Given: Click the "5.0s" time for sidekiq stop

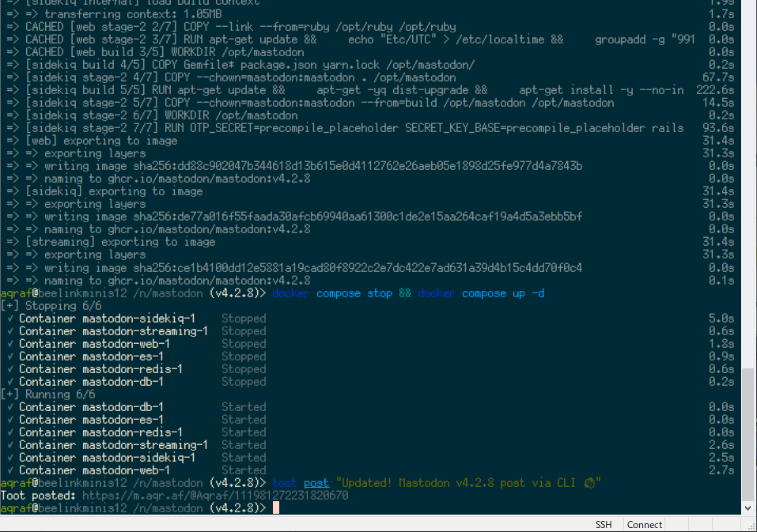Looking at the screenshot, I should click(x=721, y=319).
